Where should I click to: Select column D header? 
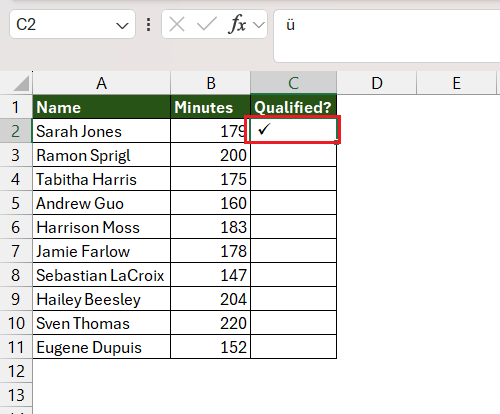pos(377,83)
